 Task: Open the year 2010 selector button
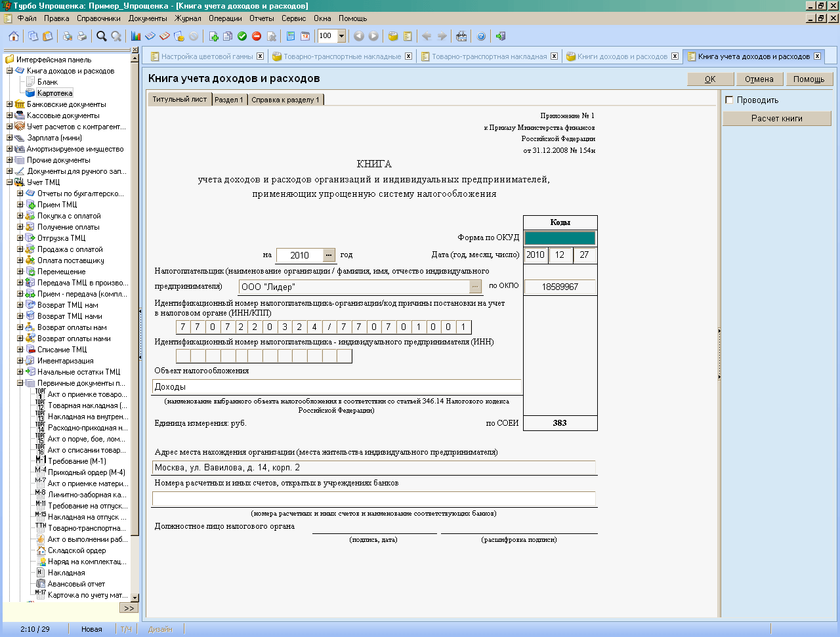[x=329, y=255]
